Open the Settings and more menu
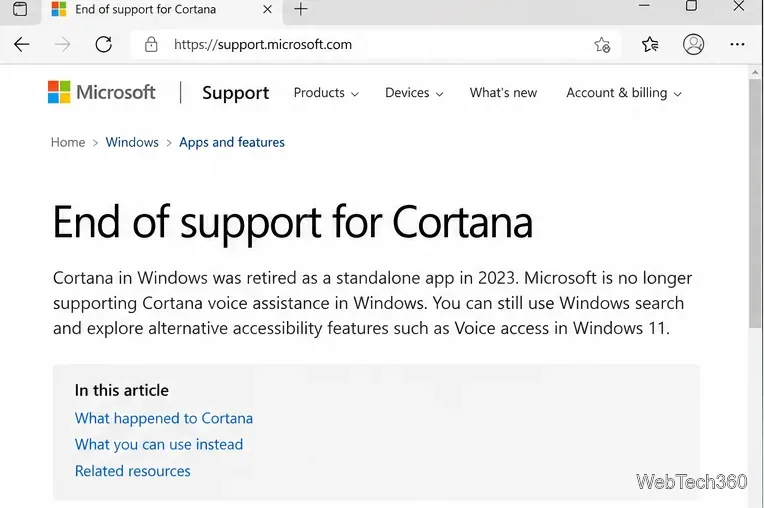764x508 pixels. click(737, 44)
